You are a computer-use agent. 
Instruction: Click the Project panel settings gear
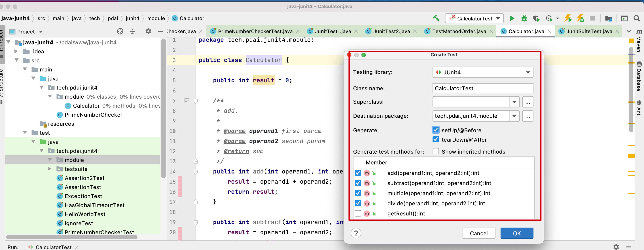point(148,31)
